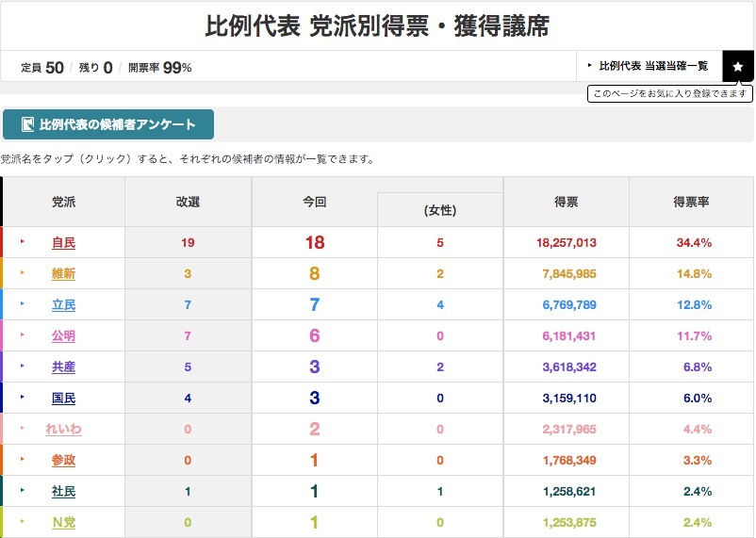Open the 国民 party link
The image size is (756, 538).
[64, 399]
